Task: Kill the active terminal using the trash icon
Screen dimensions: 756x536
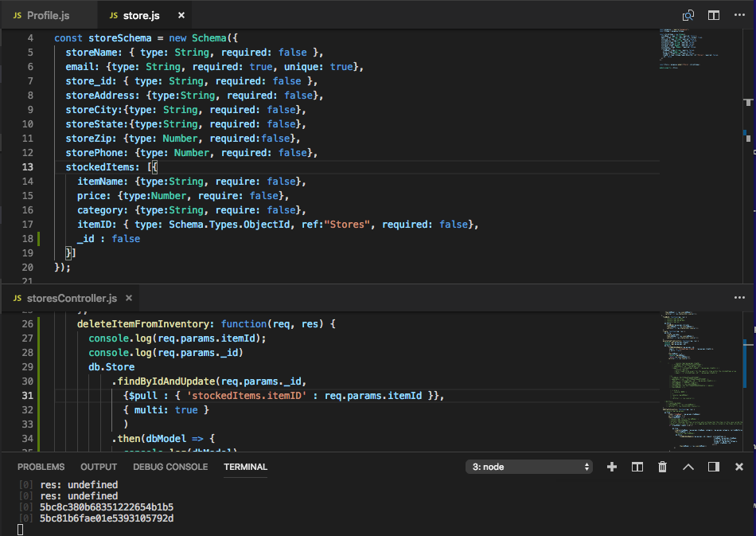Action: point(662,467)
